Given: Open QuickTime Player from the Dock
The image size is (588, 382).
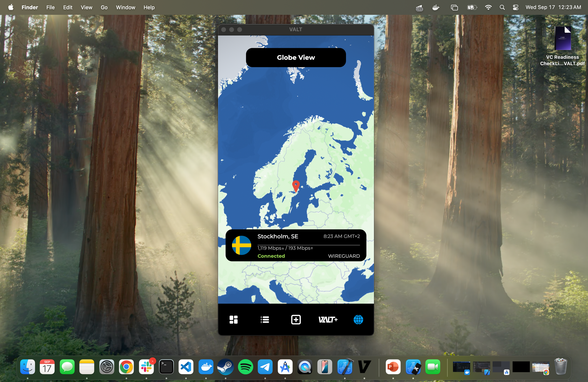Looking at the screenshot, I should (305, 367).
